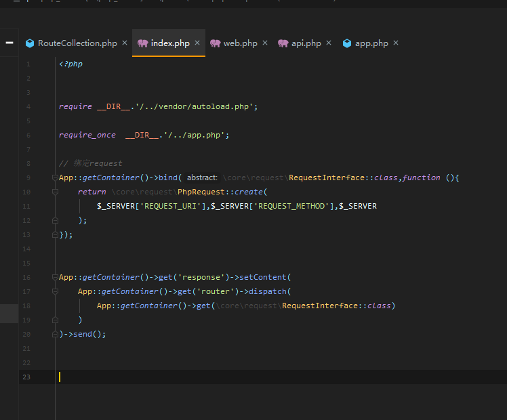Click the '/../app.php' path string
This screenshot has height=420, width=507.
(195, 135)
